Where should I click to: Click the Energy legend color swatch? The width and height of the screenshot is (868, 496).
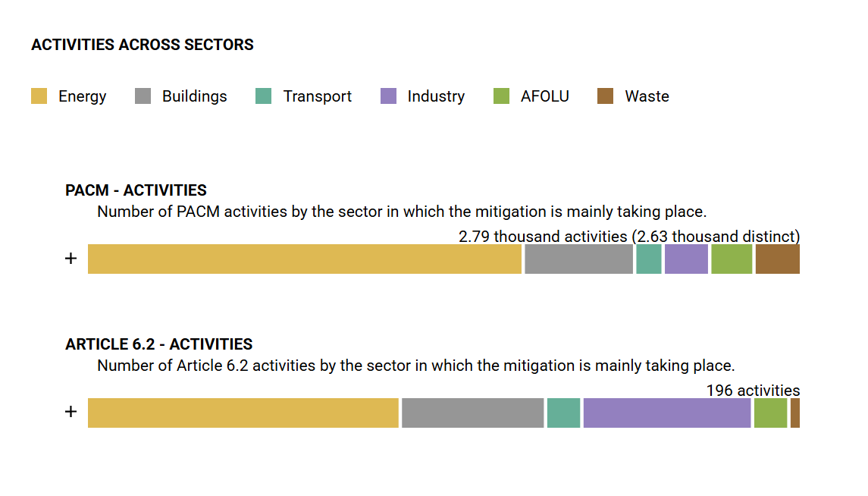[x=39, y=96]
